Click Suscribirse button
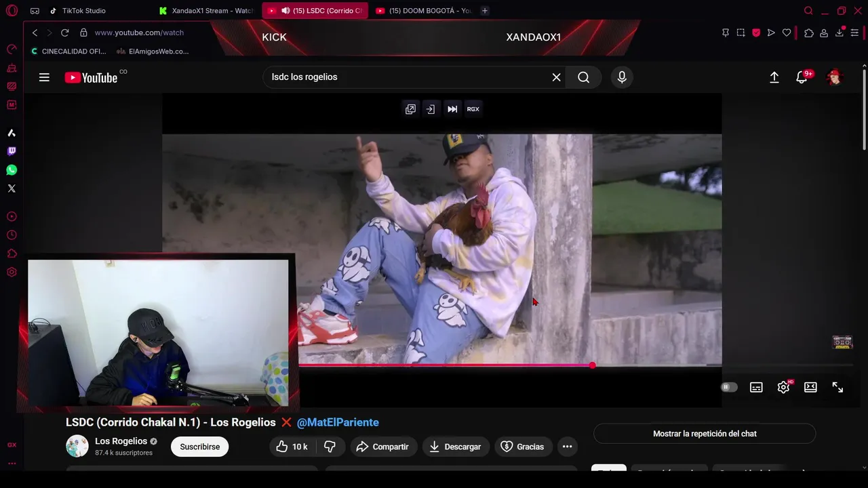 click(200, 447)
